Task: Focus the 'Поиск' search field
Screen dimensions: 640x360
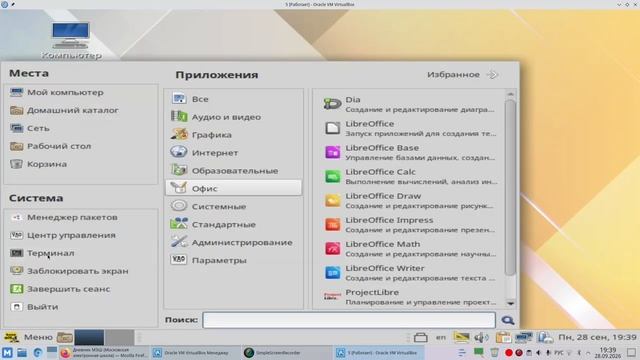Action: coord(349,320)
